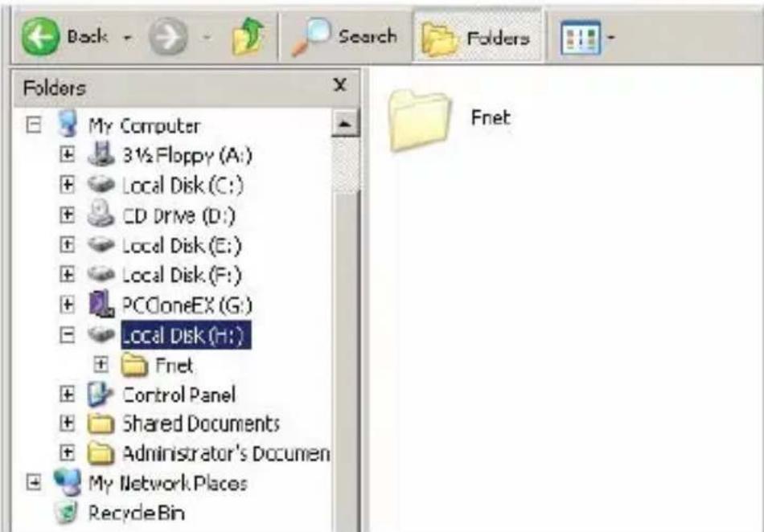Collapse the Local Disk (H:) node

(67, 335)
